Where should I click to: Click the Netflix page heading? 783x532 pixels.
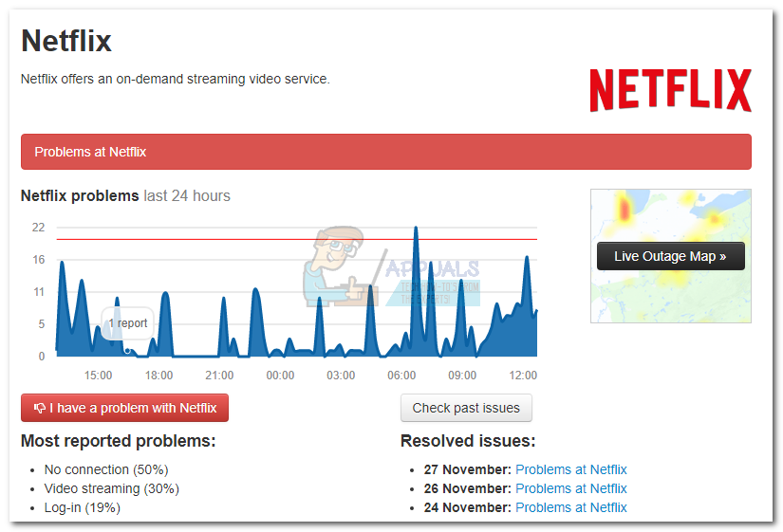click(x=65, y=41)
